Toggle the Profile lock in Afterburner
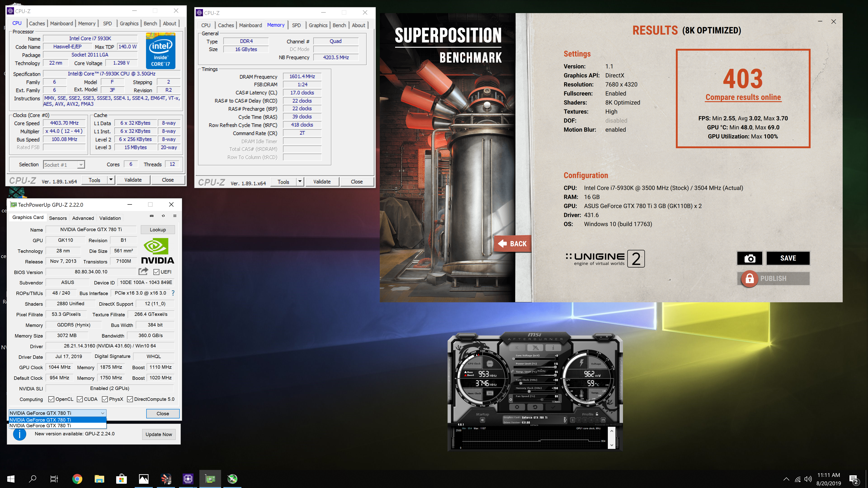Viewport: 868px width, 488px height. coord(597,414)
